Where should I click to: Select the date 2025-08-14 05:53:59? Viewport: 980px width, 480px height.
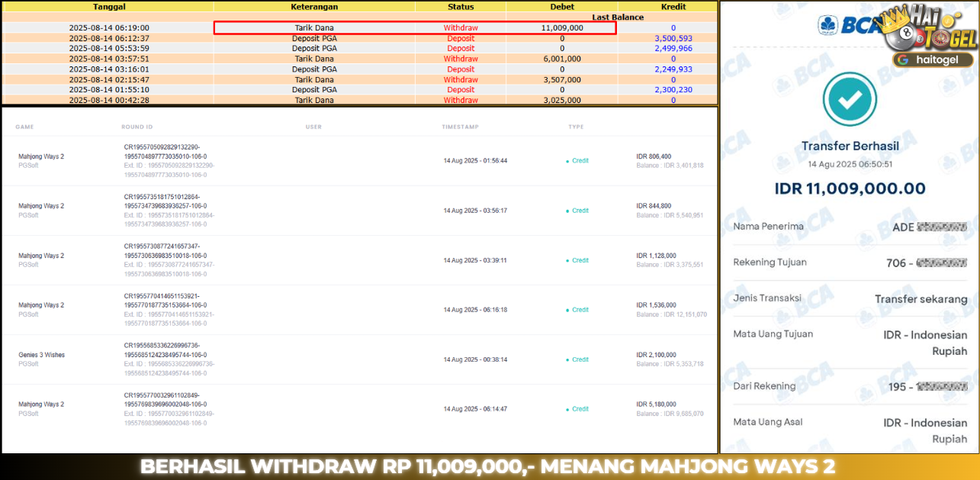[109, 48]
